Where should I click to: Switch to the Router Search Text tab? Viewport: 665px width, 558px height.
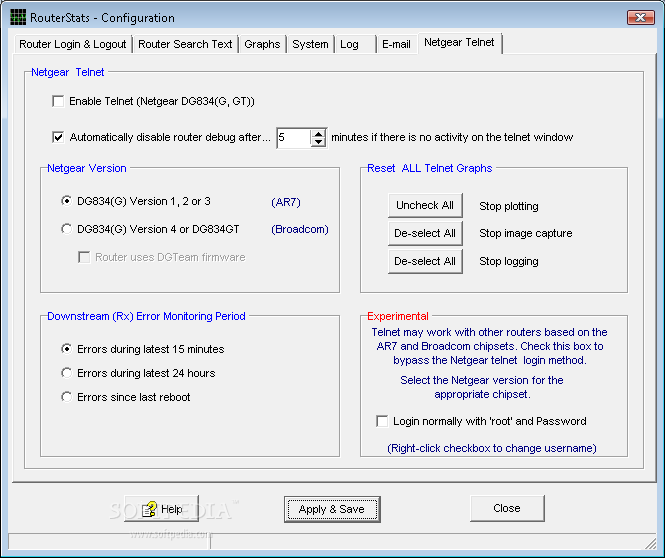point(185,44)
